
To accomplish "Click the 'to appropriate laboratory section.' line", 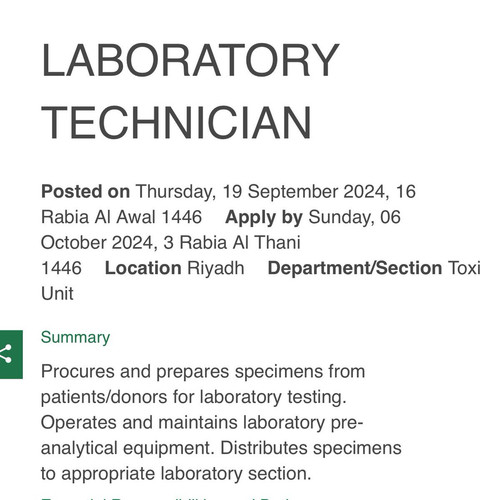I will [176, 474].
